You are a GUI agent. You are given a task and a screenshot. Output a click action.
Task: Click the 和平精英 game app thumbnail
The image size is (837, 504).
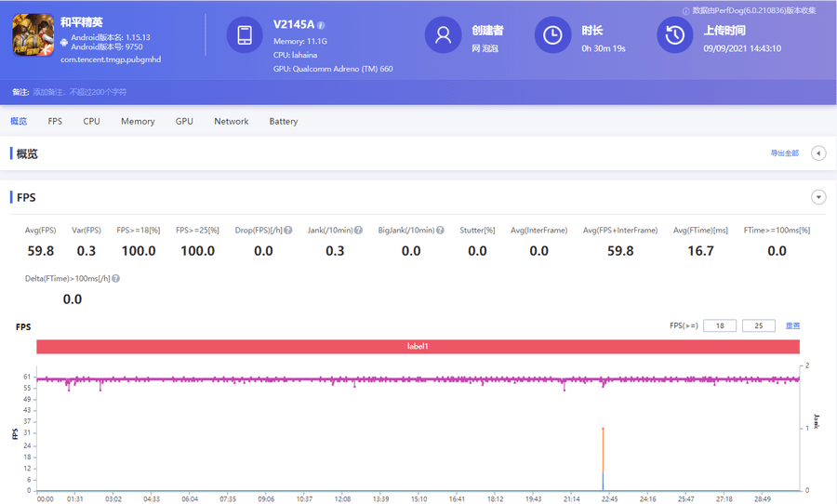coord(33,35)
